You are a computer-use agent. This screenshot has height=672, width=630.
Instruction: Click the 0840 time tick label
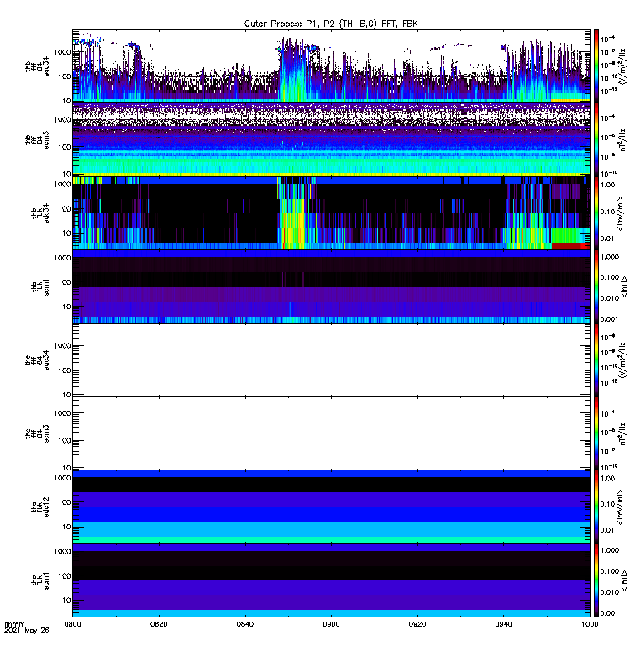point(245,624)
